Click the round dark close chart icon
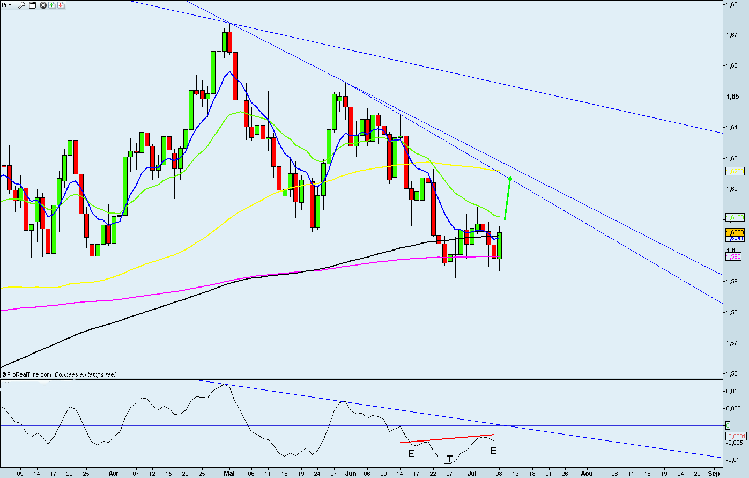This screenshot has height=478, width=749. pyautogui.click(x=43, y=5)
